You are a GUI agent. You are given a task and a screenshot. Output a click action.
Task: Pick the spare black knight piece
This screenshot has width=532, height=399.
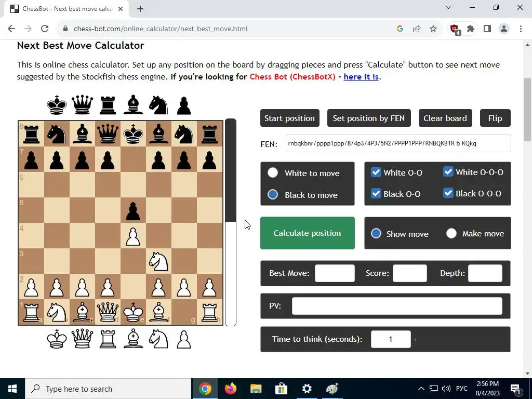coord(158,105)
